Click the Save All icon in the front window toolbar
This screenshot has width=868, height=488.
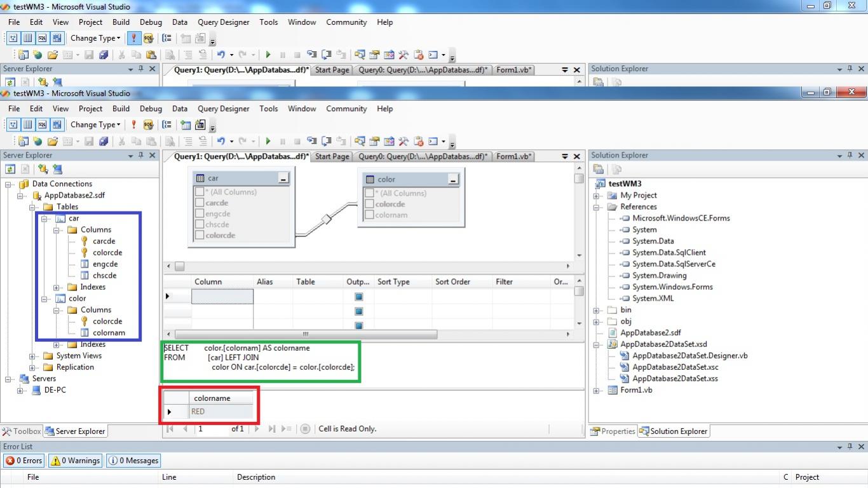[104, 141]
